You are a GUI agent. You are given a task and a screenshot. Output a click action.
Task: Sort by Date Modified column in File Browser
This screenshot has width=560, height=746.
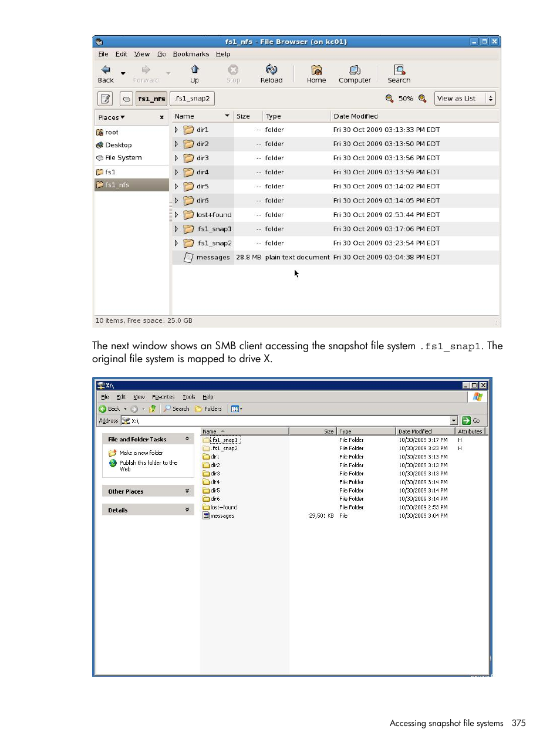pos(414,116)
